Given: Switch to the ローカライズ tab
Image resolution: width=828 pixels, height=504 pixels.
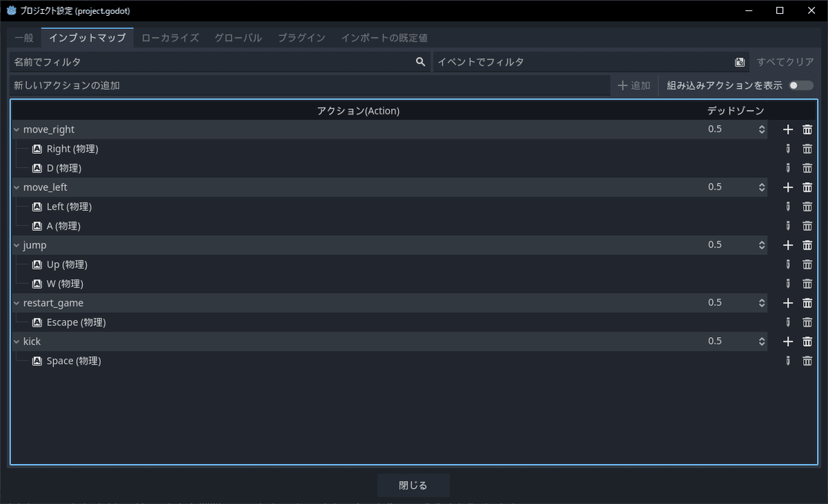Looking at the screenshot, I should pos(170,38).
